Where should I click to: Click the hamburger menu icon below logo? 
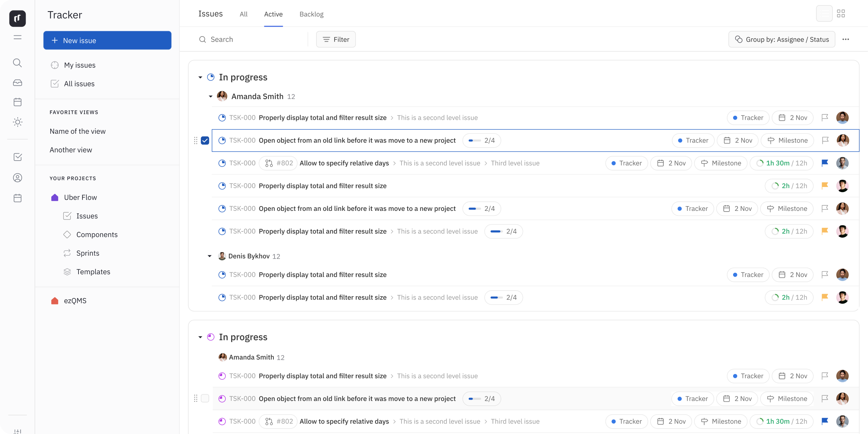[x=17, y=37]
